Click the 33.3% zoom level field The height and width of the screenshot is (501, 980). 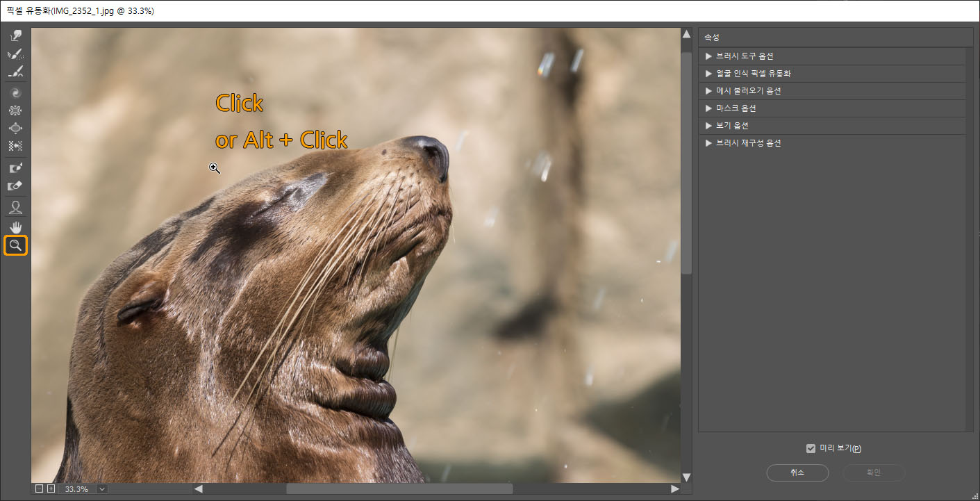point(76,489)
